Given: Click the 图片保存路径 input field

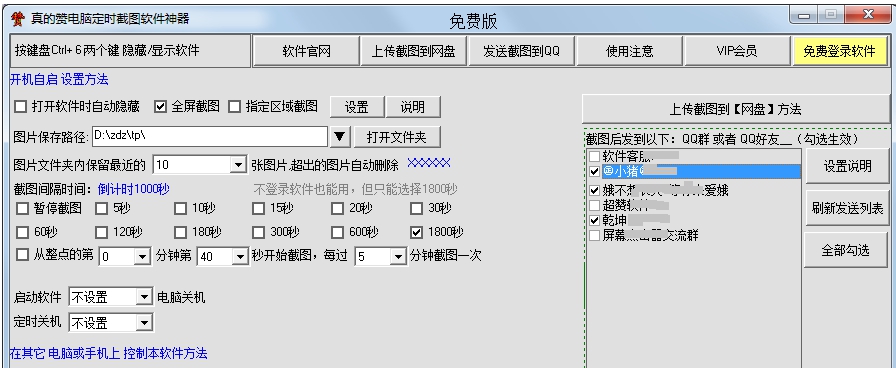Looking at the screenshot, I should pos(209,137).
